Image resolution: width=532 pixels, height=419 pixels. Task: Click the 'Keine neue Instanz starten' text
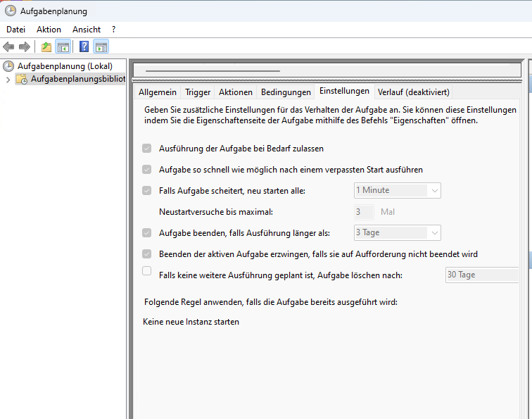tap(191, 322)
